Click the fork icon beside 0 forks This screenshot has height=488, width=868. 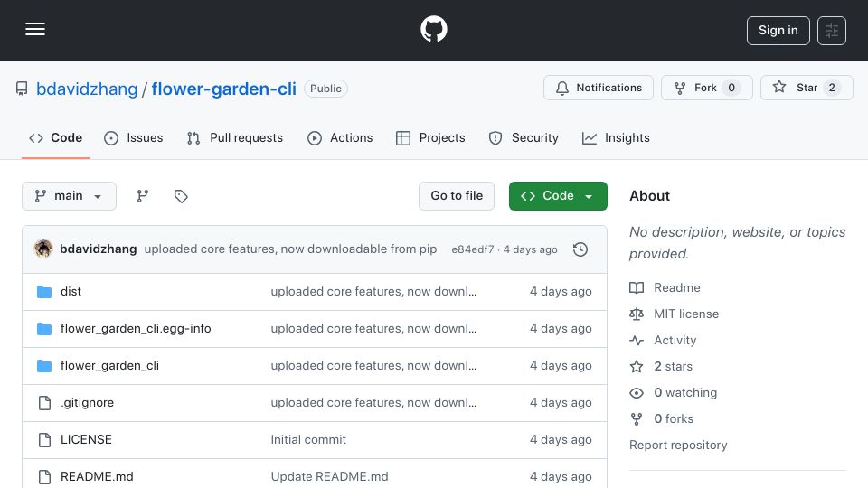pyautogui.click(x=637, y=419)
